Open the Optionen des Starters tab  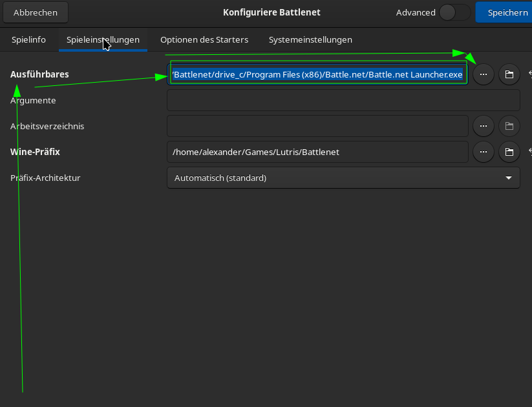tap(204, 39)
